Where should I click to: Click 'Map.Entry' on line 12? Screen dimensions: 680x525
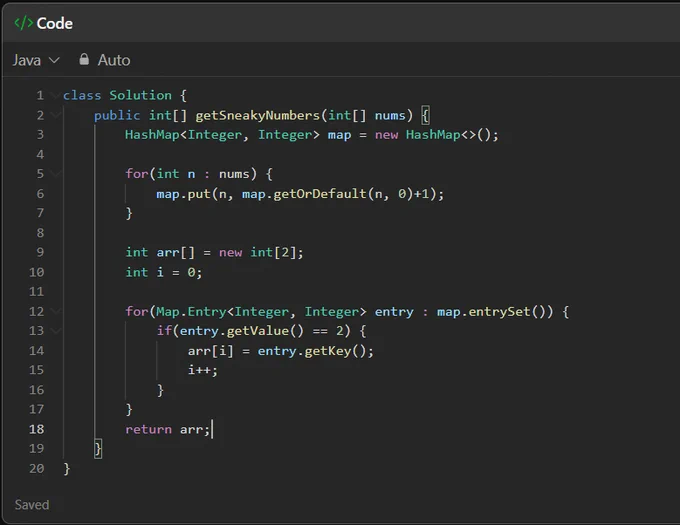pos(191,311)
